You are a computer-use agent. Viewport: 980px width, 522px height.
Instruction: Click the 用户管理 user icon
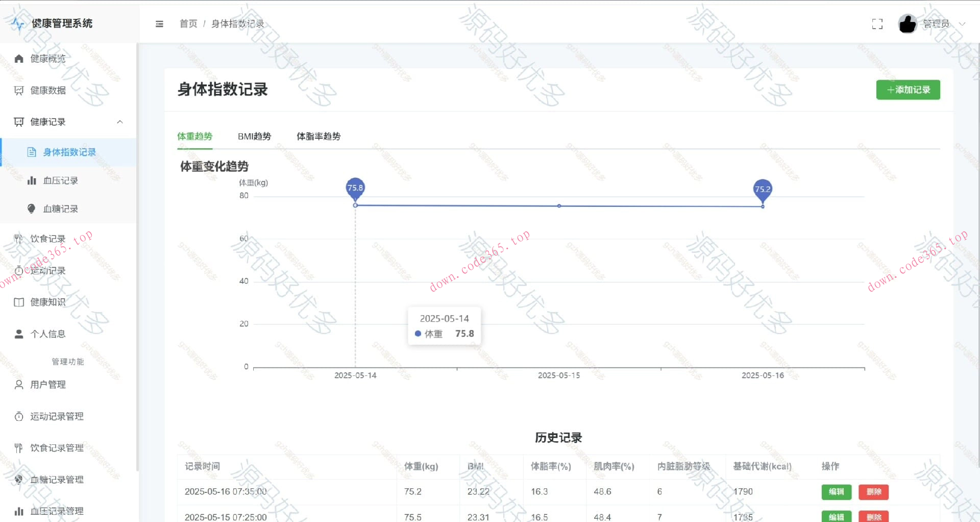tap(18, 385)
